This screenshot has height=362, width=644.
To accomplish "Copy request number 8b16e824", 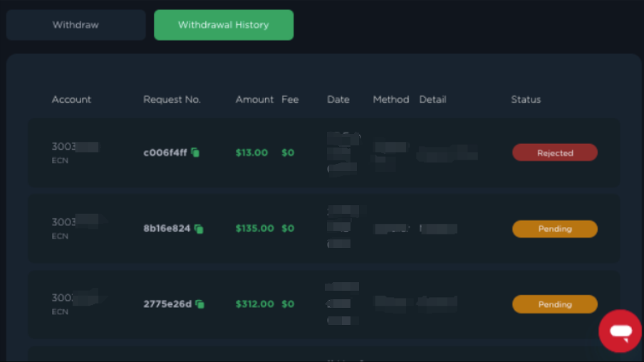I will 199,229.
